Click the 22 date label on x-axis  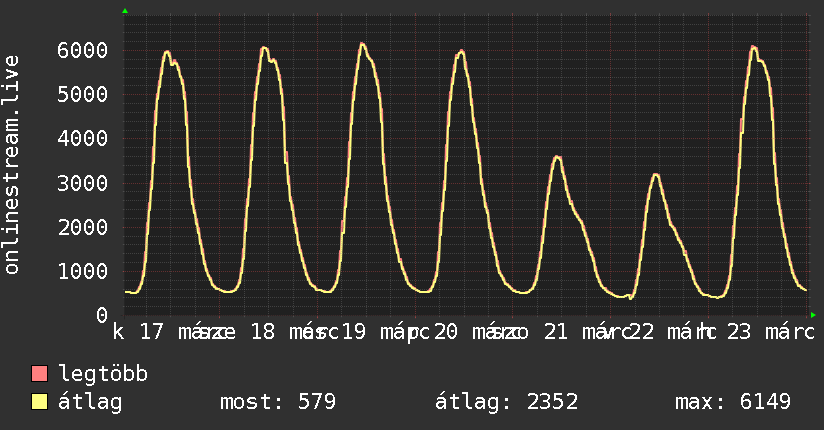(642, 332)
